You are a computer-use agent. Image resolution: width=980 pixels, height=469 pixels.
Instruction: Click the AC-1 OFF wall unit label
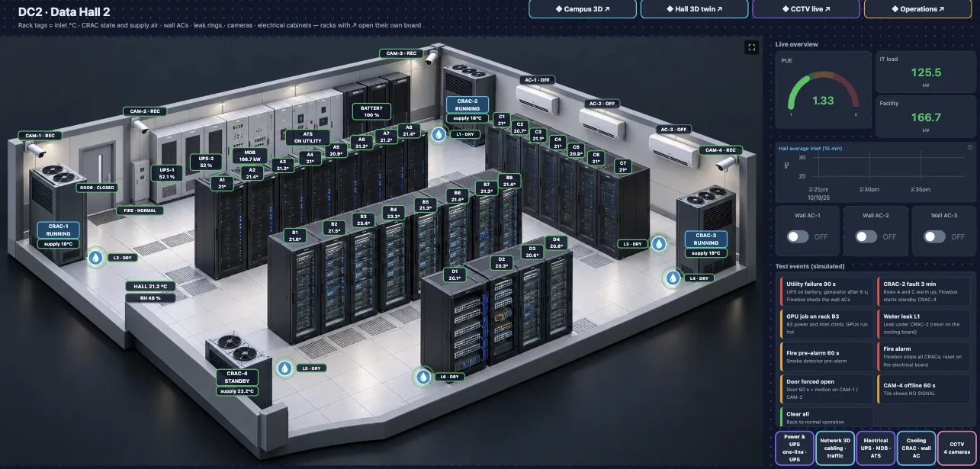(x=535, y=79)
